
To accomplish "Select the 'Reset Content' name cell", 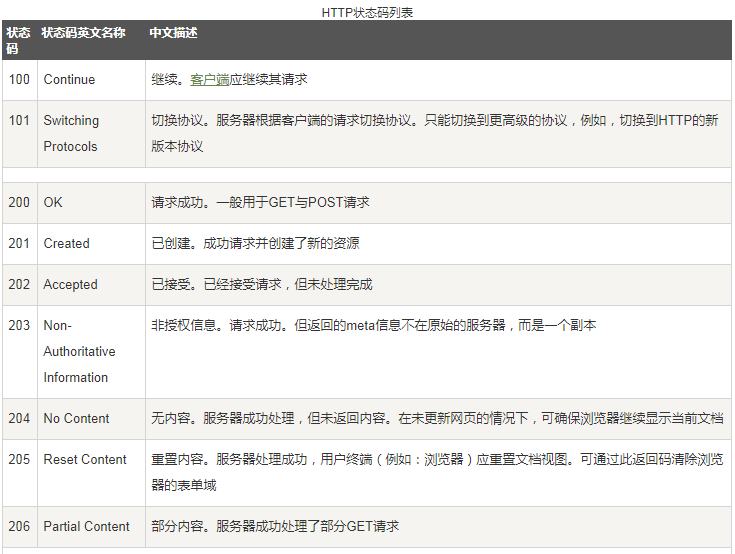I will [x=91, y=472].
